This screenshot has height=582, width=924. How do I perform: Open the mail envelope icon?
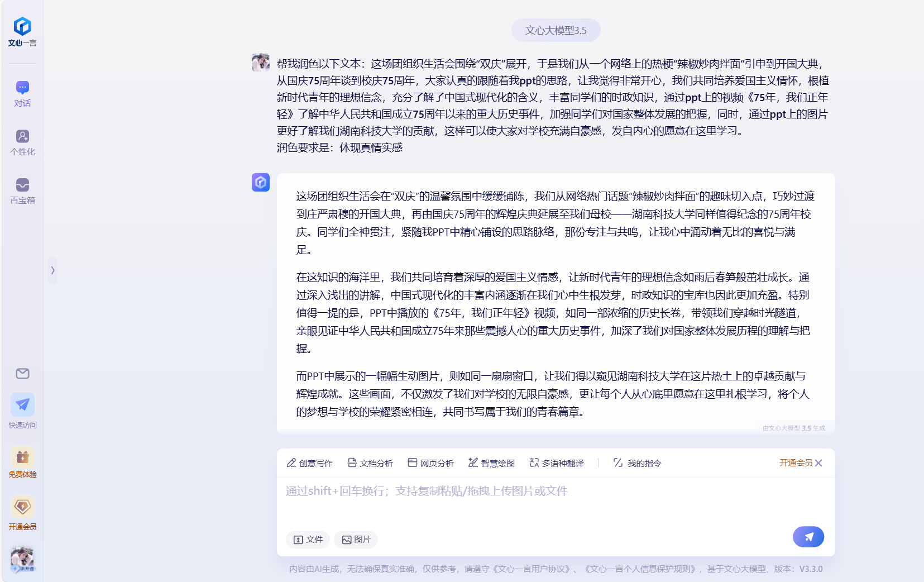22,374
